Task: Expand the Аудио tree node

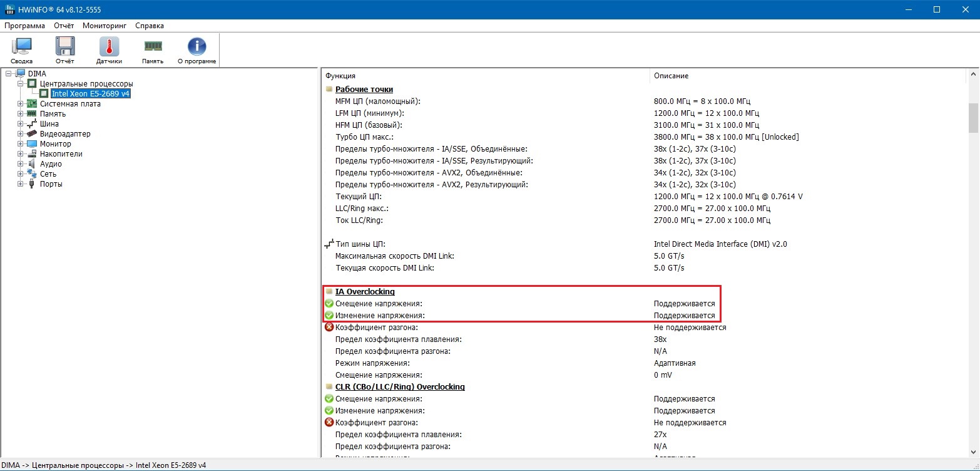Action: point(21,164)
